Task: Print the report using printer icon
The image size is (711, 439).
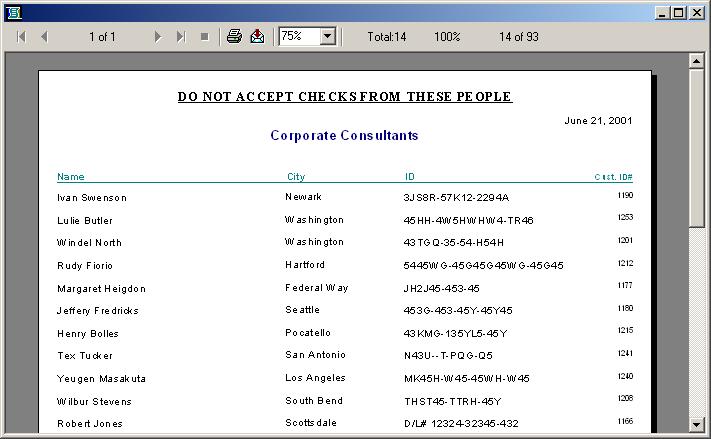Action: tap(234, 37)
